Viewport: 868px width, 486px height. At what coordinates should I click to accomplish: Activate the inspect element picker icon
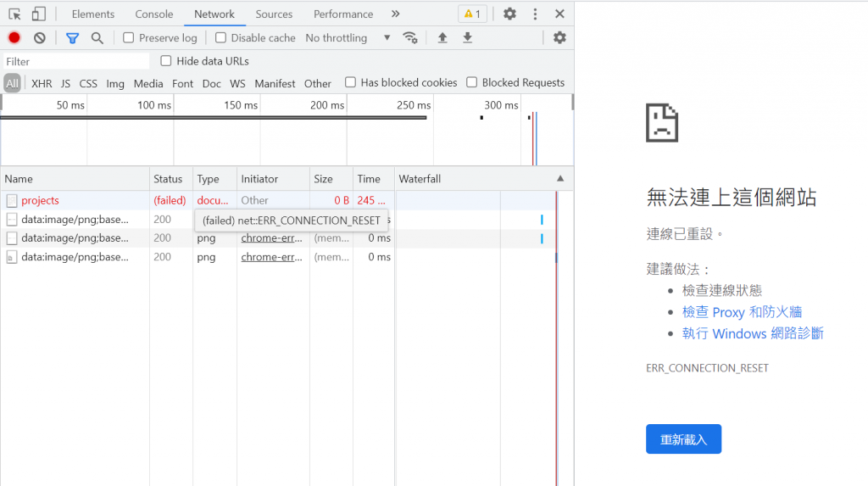15,14
